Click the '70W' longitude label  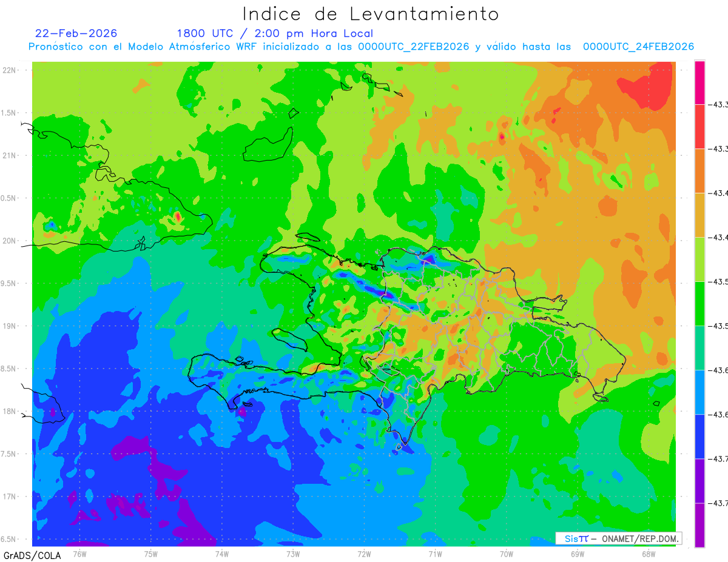(x=507, y=554)
